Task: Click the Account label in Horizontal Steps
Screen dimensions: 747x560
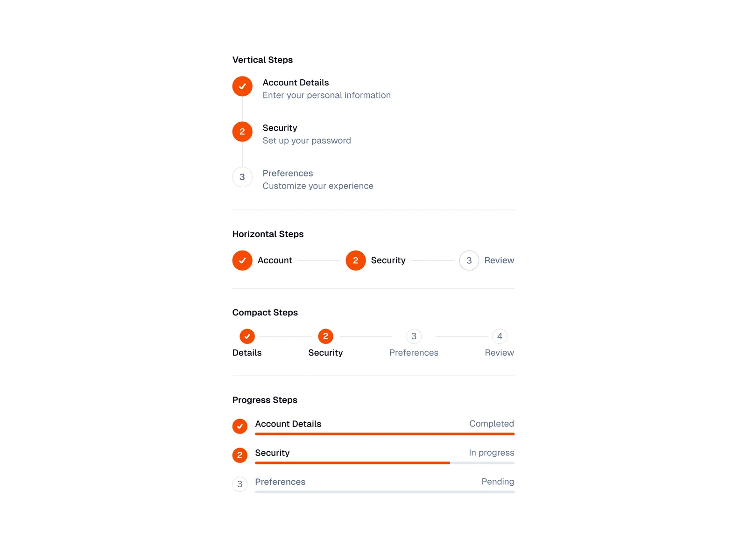Action: (x=275, y=260)
